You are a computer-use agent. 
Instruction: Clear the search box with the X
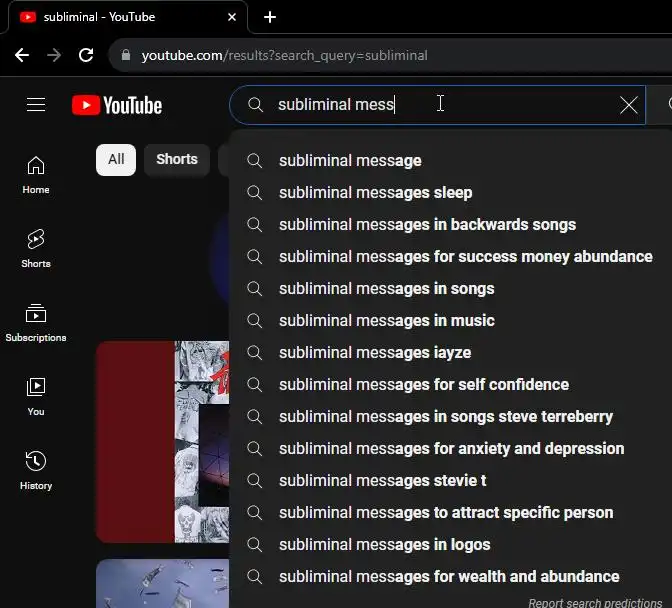629,105
